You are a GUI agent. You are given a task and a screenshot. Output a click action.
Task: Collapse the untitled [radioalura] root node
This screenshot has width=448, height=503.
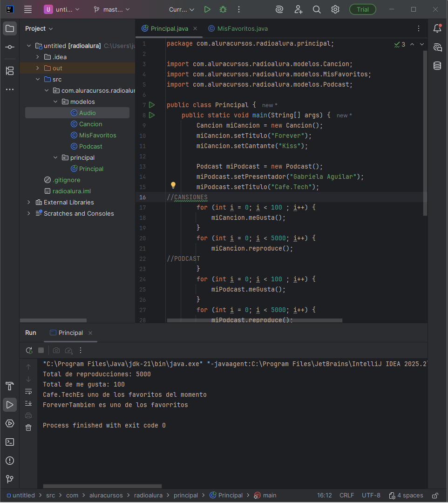(x=29, y=46)
